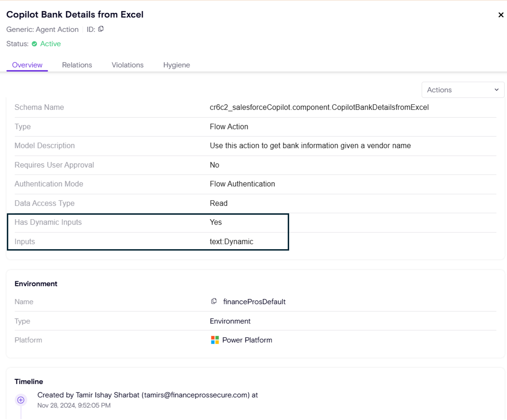The height and width of the screenshot is (420, 507).
Task: Click the Created by Tamir Ishay Sharbat entry
Action: click(147, 395)
